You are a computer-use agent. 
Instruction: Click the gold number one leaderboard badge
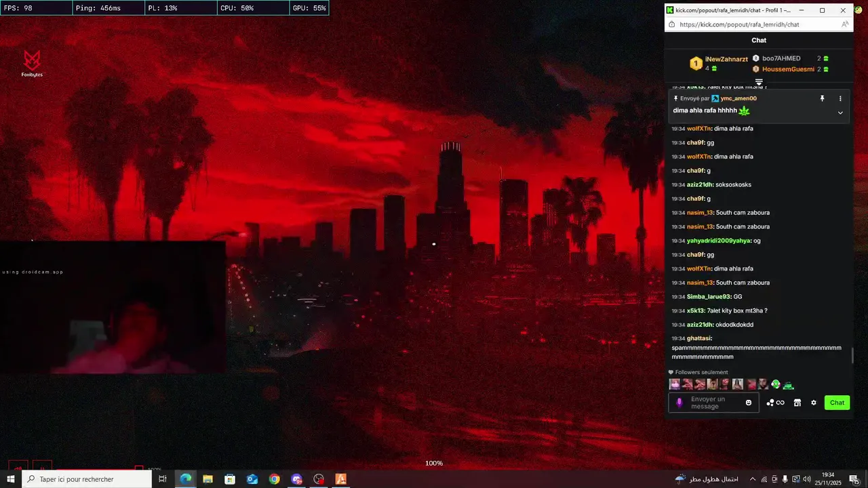point(696,64)
